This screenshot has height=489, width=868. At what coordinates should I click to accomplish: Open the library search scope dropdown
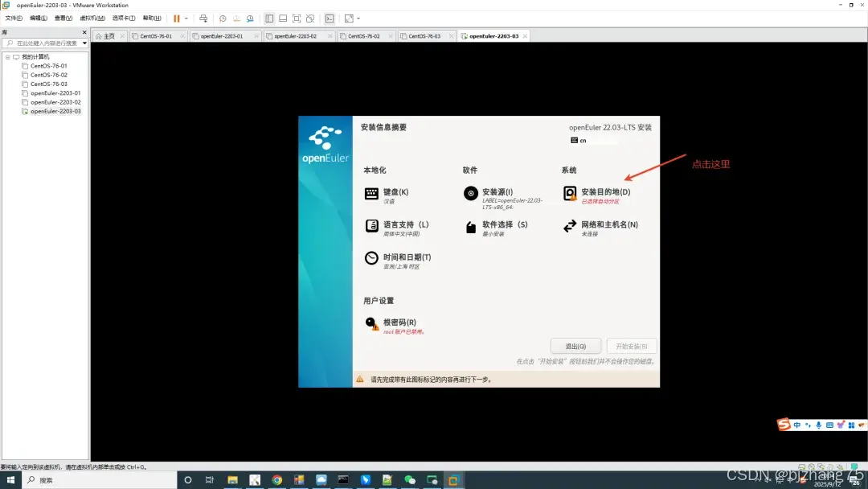point(85,43)
